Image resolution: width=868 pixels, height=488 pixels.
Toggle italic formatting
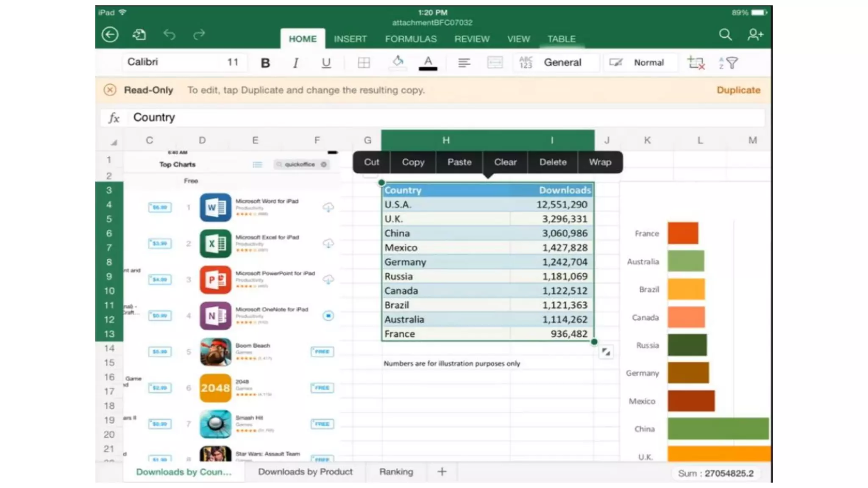pyautogui.click(x=295, y=63)
